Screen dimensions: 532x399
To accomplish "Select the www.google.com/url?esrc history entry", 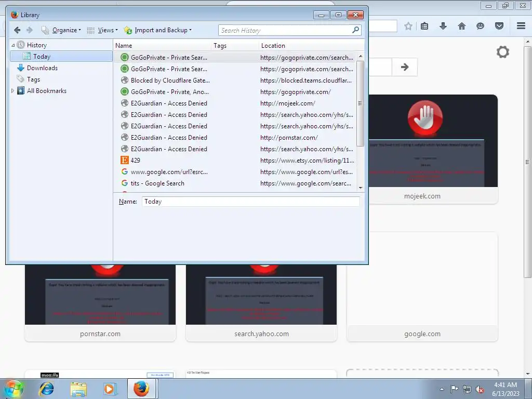I will 235,171.
